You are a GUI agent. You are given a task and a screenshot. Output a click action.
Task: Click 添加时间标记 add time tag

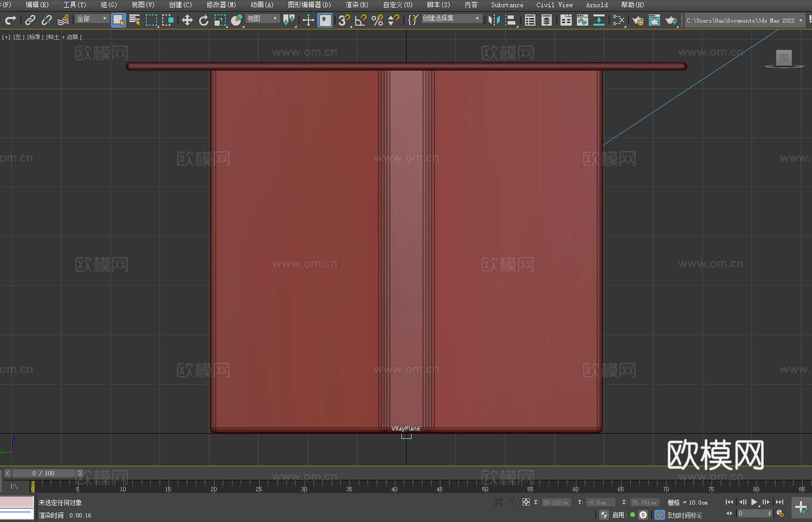point(684,515)
